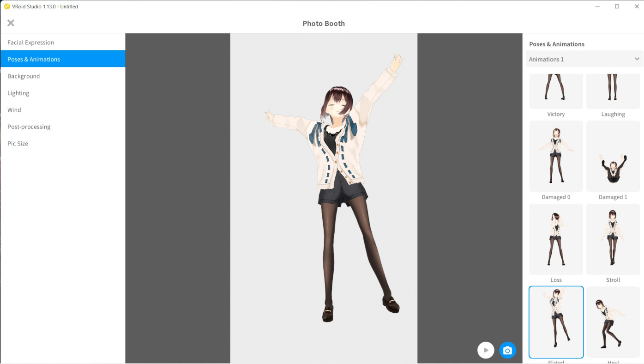Choose the Damaged 1 animation
This screenshot has width=644, height=364.
pyautogui.click(x=613, y=156)
